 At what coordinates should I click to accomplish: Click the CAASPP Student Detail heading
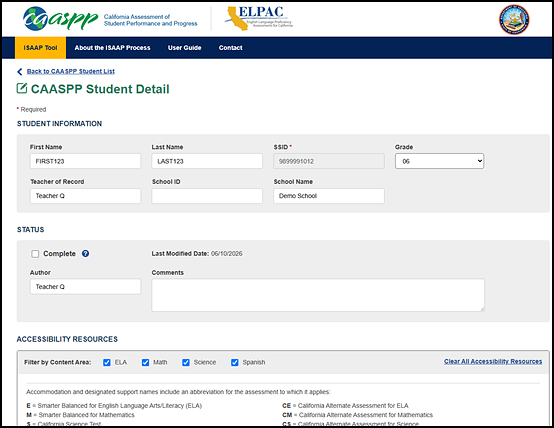[100, 89]
